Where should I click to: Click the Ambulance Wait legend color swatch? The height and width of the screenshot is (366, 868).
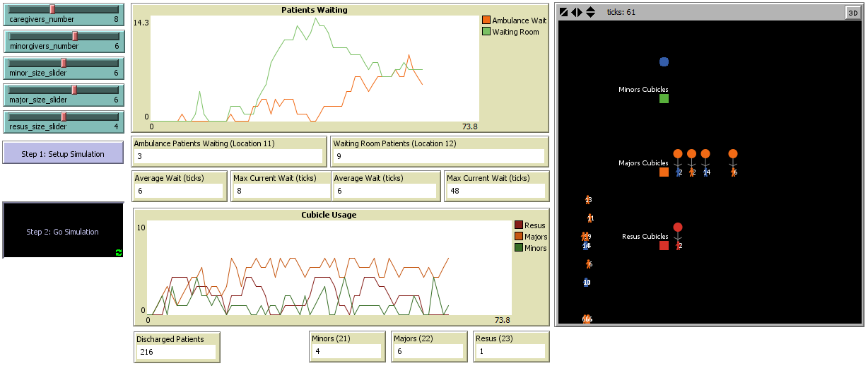coord(486,20)
